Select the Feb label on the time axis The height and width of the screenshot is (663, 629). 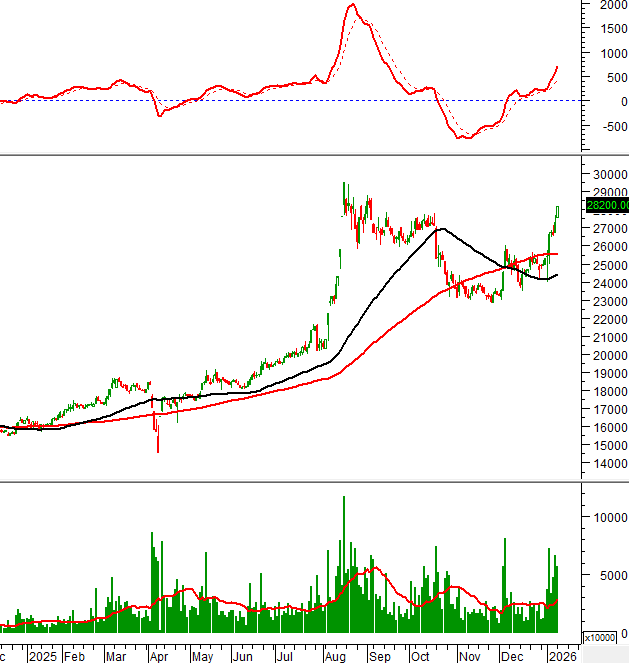(74, 657)
